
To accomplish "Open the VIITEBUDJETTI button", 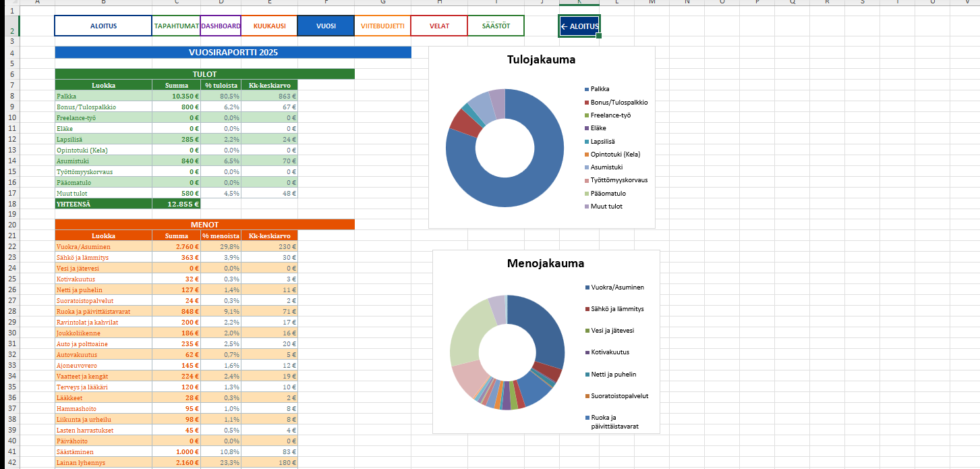I will pyautogui.click(x=382, y=26).
